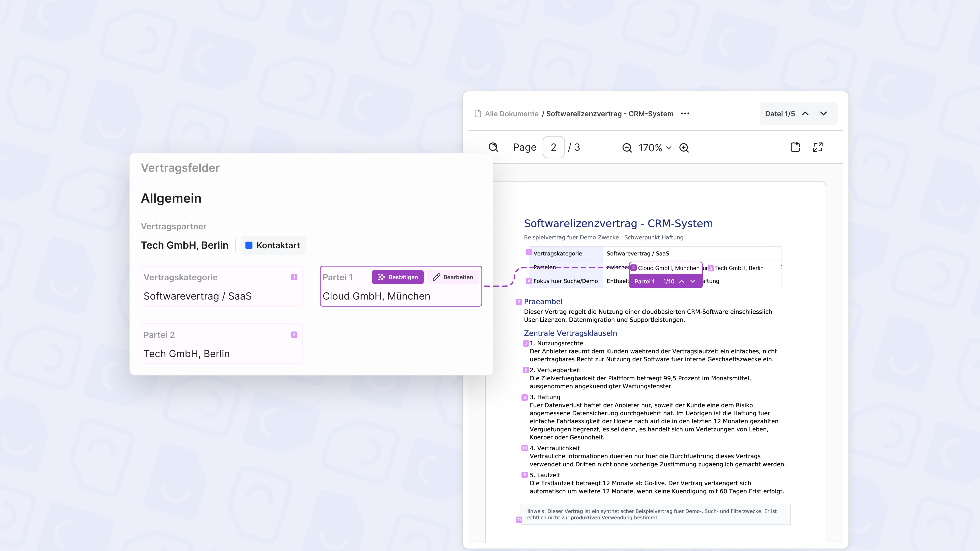The width and height of the screenshot is (980, 551).
Task: Select annotation marker 4 beside Fokus fuer Suche/Demo
Action: [x=529, y=281]
